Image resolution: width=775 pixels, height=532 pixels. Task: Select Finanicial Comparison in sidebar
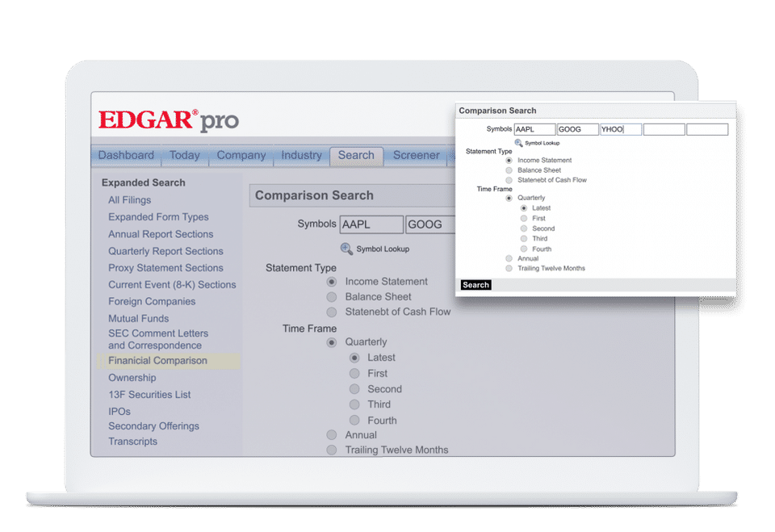point(157,361)
